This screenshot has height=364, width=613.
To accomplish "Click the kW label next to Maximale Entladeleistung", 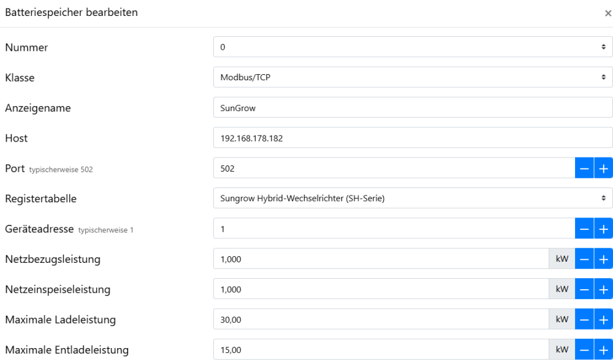I will (x=562, y=349).
